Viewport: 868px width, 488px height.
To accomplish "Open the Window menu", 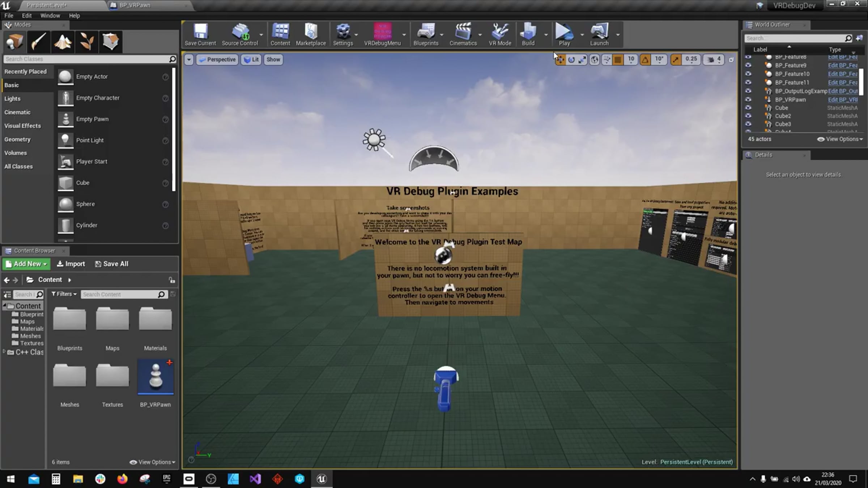I will click(x=50, y=16).
